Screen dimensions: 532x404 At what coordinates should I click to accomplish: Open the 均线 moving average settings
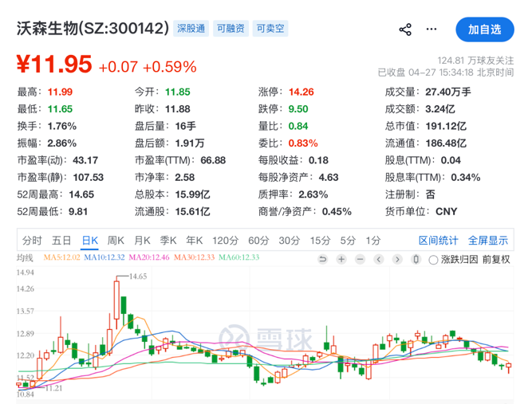[x=26, y=258]
